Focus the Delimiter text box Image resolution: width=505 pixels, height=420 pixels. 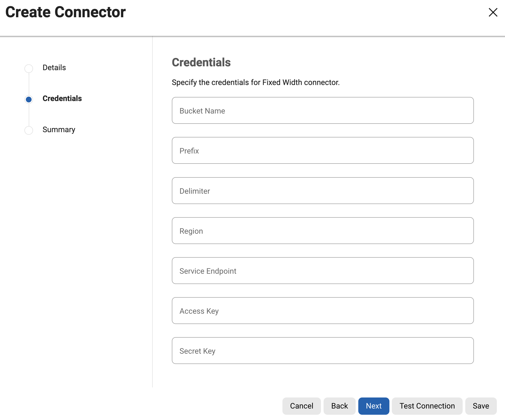pos(322,191)
